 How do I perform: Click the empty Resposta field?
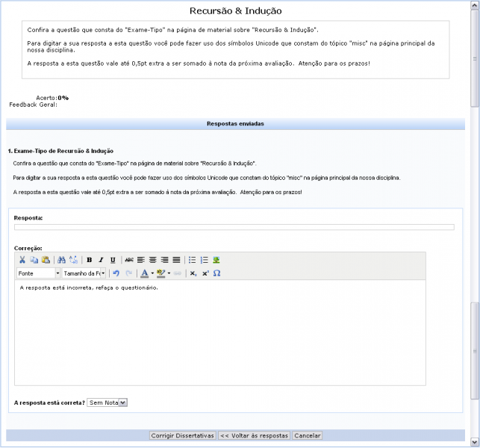(234, 227)
